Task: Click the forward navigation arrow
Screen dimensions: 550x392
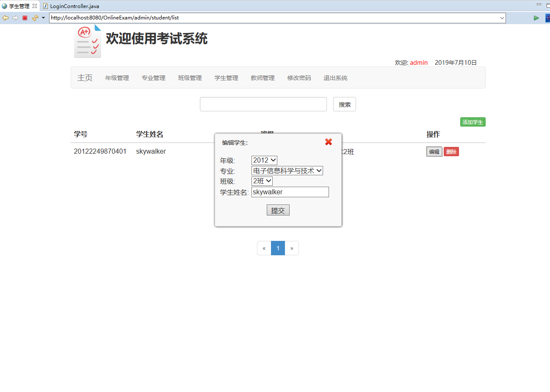Action: pyautogui.click(x=15, y=18)
